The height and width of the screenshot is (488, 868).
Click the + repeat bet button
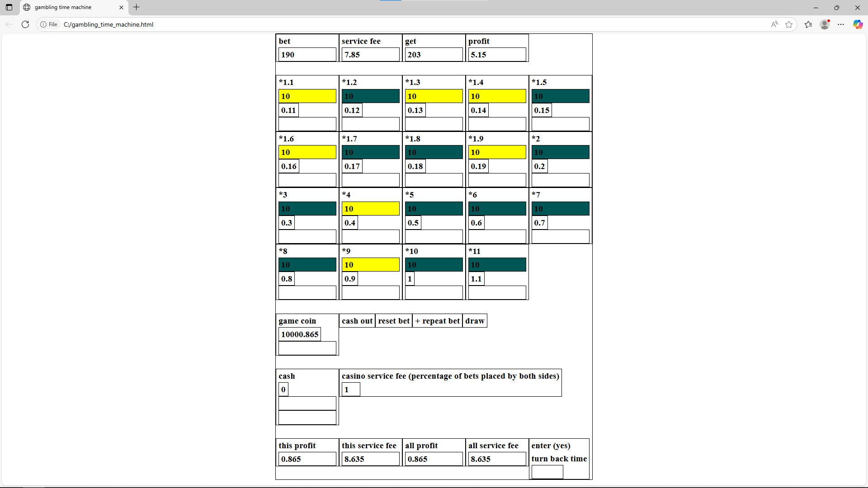coord(437,321)
